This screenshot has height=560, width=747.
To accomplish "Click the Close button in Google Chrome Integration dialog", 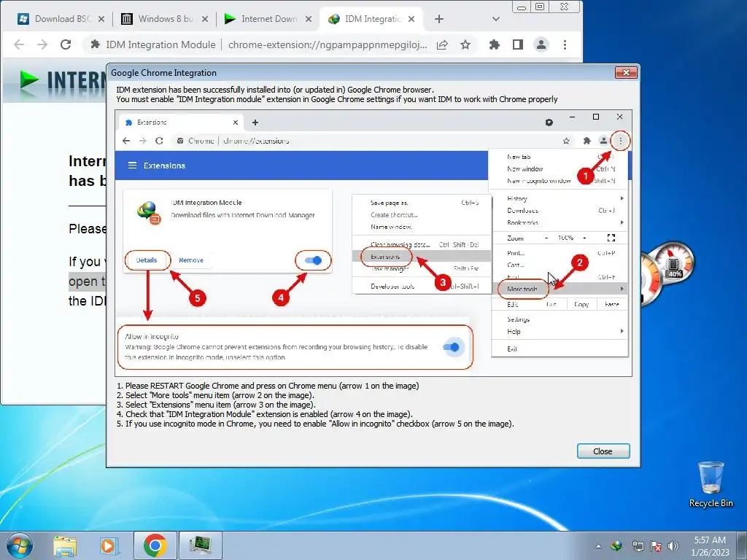I will [603, 451].
